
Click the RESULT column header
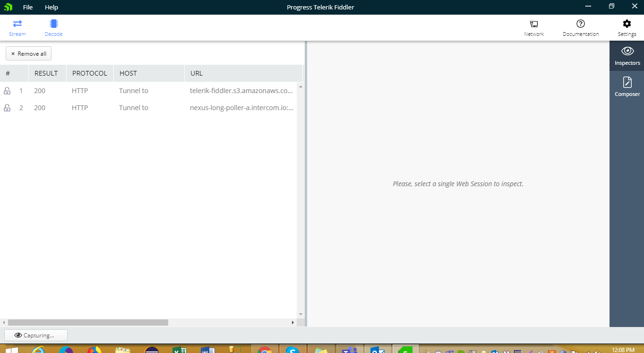click(x=46, y=73)
